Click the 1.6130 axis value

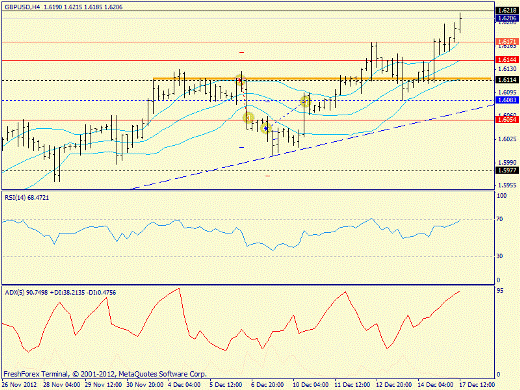pos(507,69)
